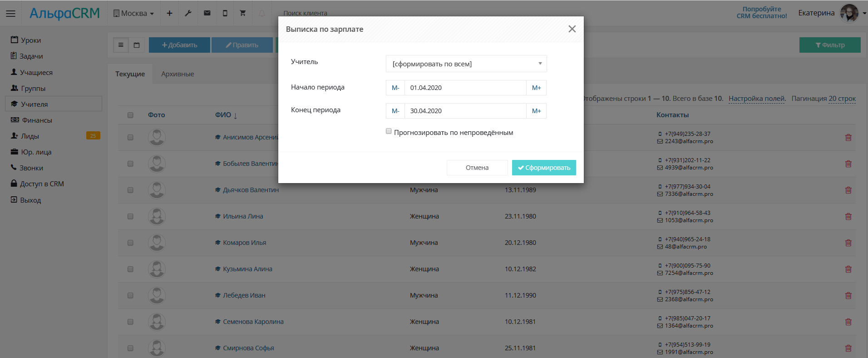
Task: Open the Учитель dropdown
Action: 466,64
